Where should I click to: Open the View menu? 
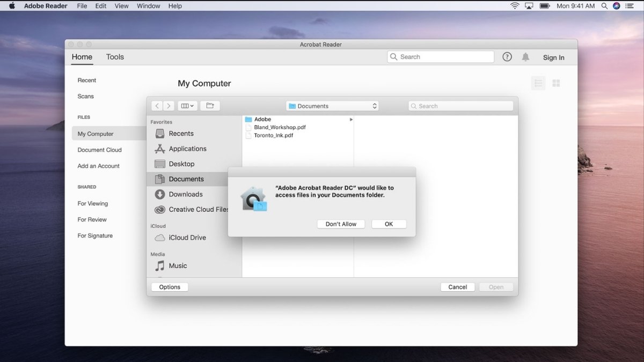(x=122, y=6)
